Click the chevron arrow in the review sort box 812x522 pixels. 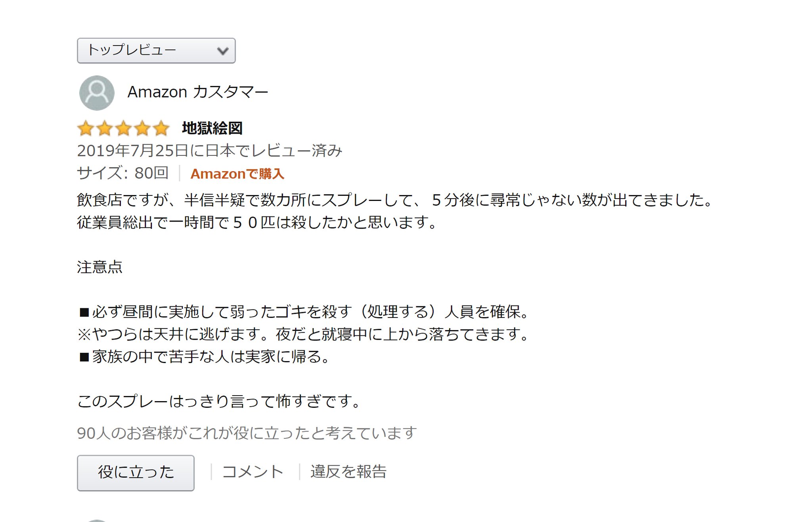223,51
